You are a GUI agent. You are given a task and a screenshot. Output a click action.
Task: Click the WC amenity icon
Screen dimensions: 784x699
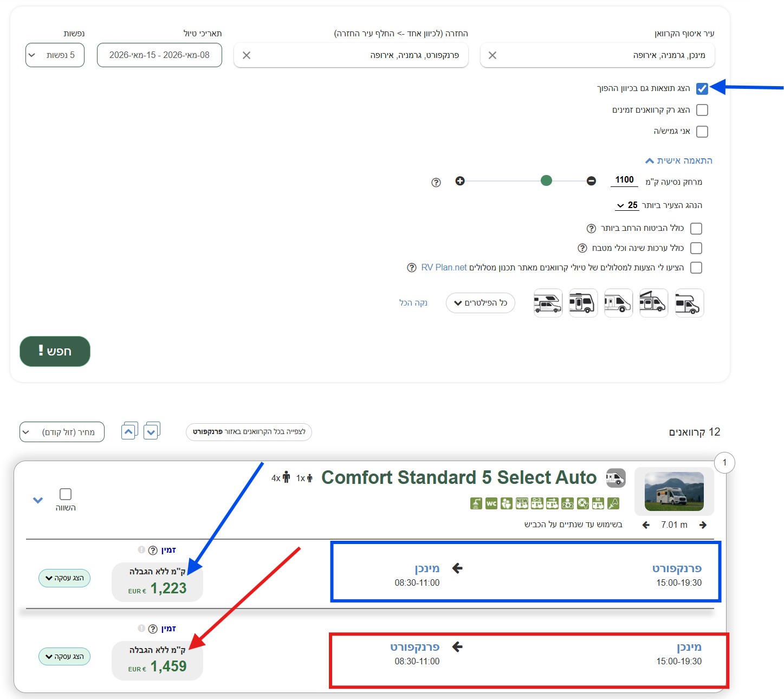click(x=491, y=503)
